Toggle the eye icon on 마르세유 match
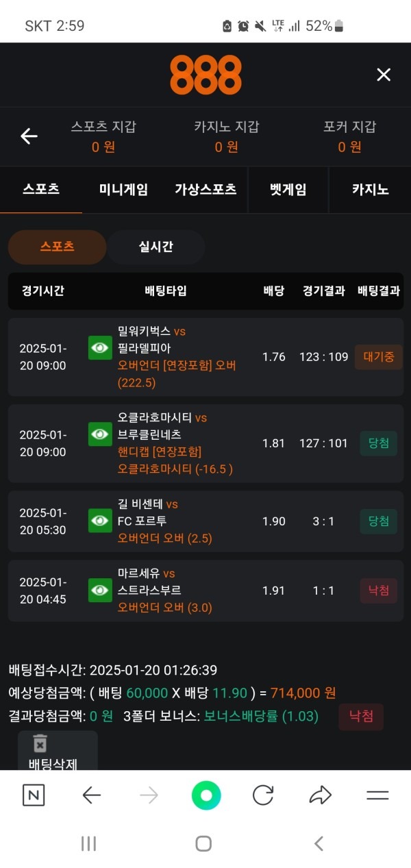 99,591
